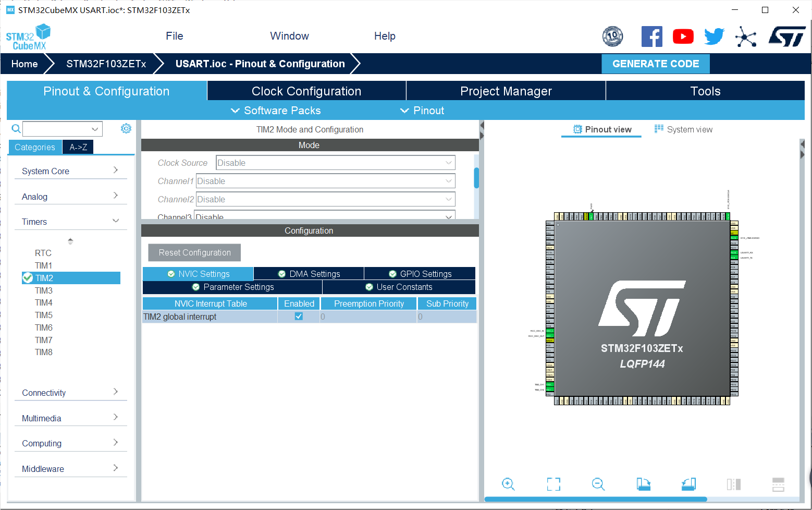Click the search magnifier icon
812x510 pixels.
[16, 129]
